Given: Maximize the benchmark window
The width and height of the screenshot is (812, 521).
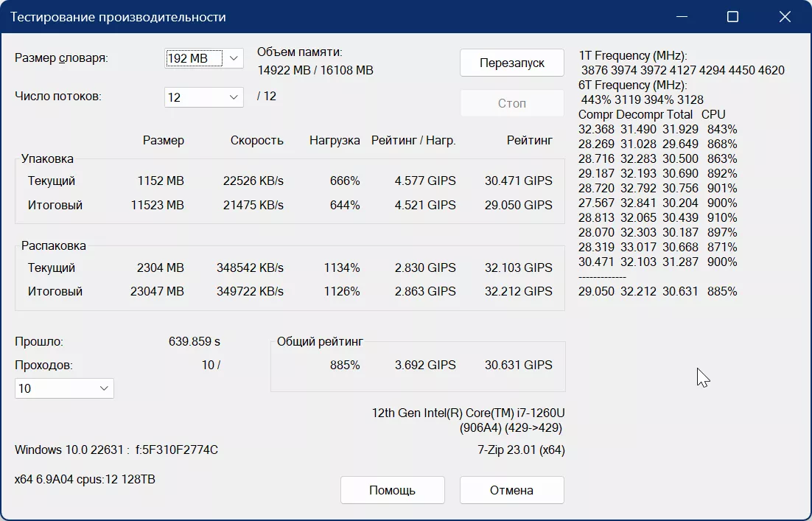Looking at the screenshot, I should coord(732,16).
